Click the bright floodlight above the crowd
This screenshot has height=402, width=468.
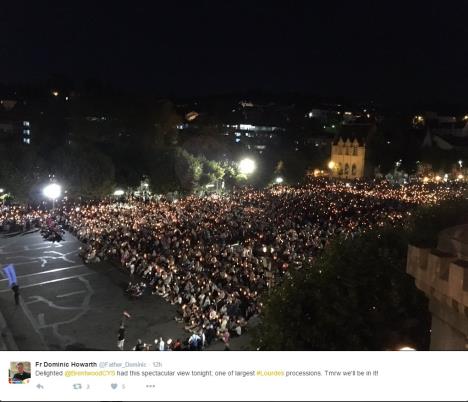tap(247, 166)
